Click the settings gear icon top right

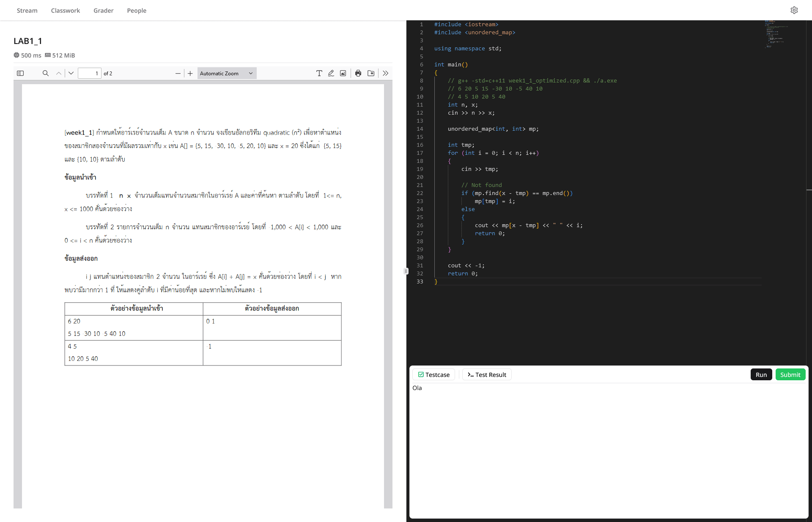click(794, 10)
